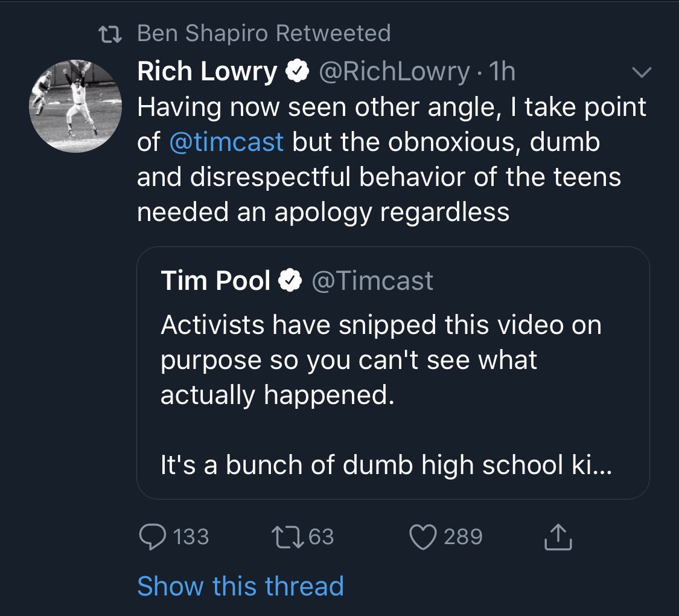The image size is (679, 616).
Task: Tap the share upload arrow icon
Action: (558, 537)
